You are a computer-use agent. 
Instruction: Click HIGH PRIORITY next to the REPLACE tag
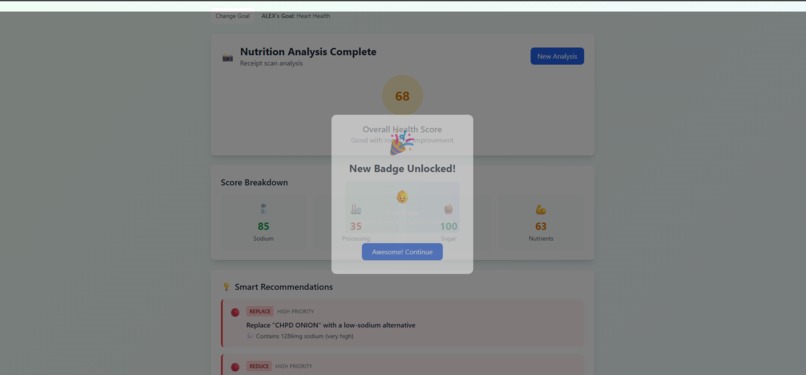tap(296, 311)
